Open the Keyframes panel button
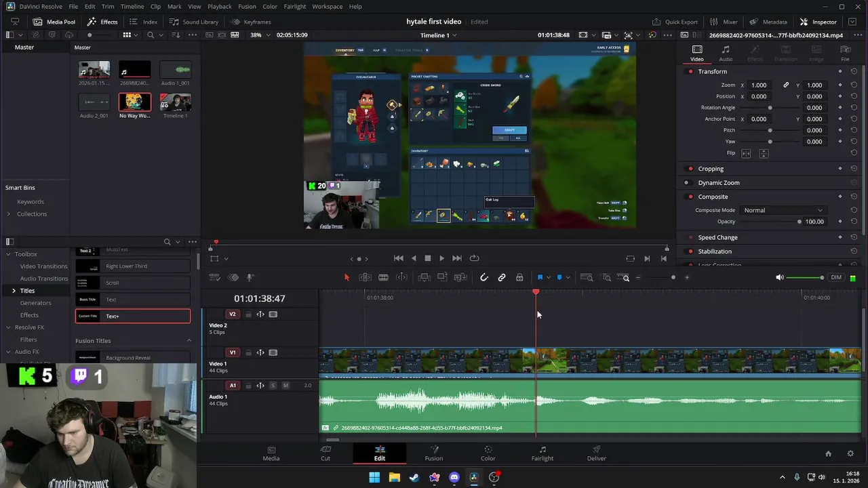The width and height of the screenshot is (868, 488). 251,22
